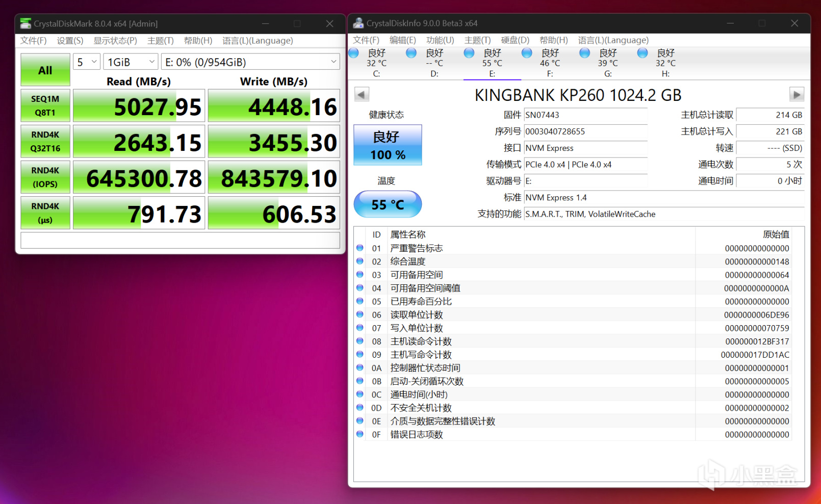Open 硬盘(D) menu in CrystalDiskInfo
The height and width of the screenshot is (504, 821).
[x=515, y=40]
